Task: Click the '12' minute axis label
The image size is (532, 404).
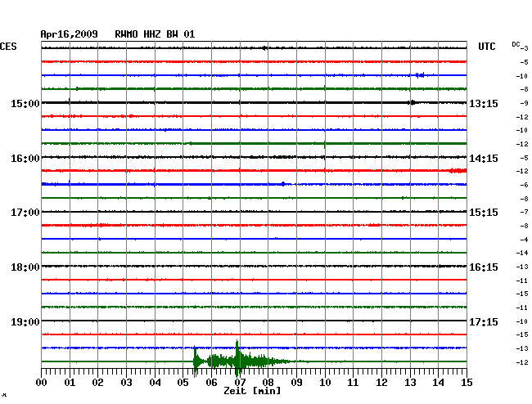Action: pyautogui.click(x=381, y=383)
